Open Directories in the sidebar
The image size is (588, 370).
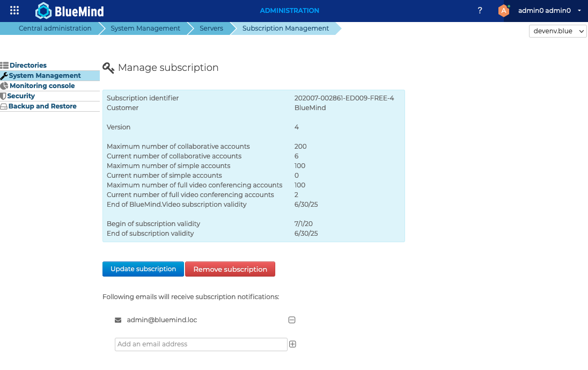click(x=28, y=66)
